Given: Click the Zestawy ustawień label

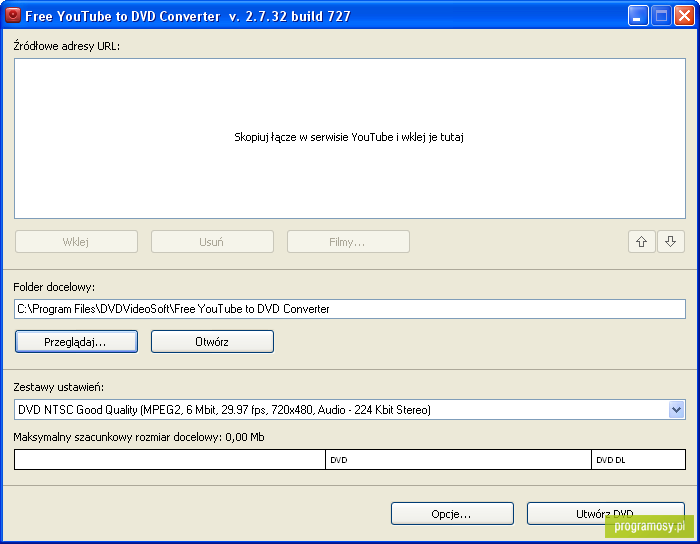Looking at the screenshot, I should pyautogui.click(x=58, y=387).
